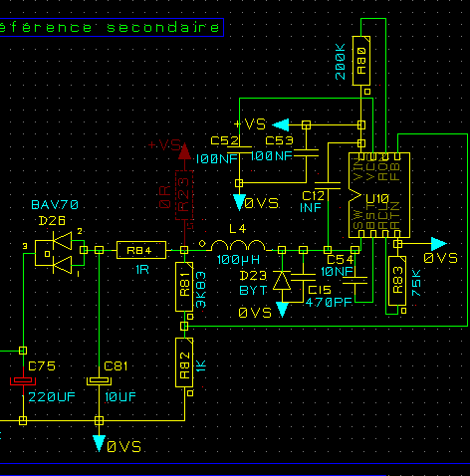Screen dimensions: 470x476
Task: Click the 1K value beside R82
Action: point(201,365)
